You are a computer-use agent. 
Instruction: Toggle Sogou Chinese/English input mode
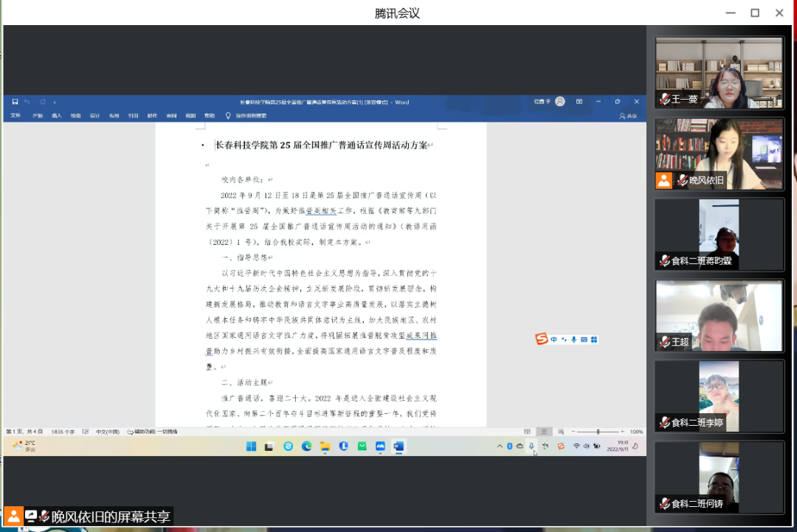coord(554,339)
